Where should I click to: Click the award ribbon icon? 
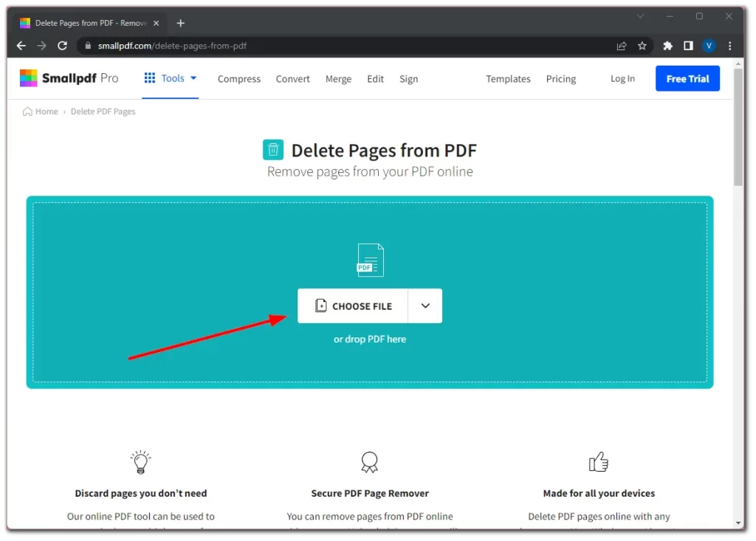[x=370, y=463]
